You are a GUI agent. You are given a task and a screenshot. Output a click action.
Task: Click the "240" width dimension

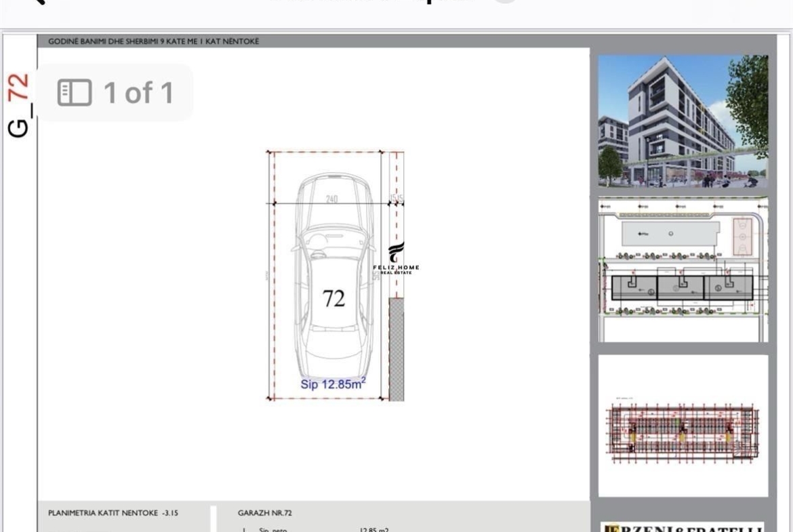(331, 199)
